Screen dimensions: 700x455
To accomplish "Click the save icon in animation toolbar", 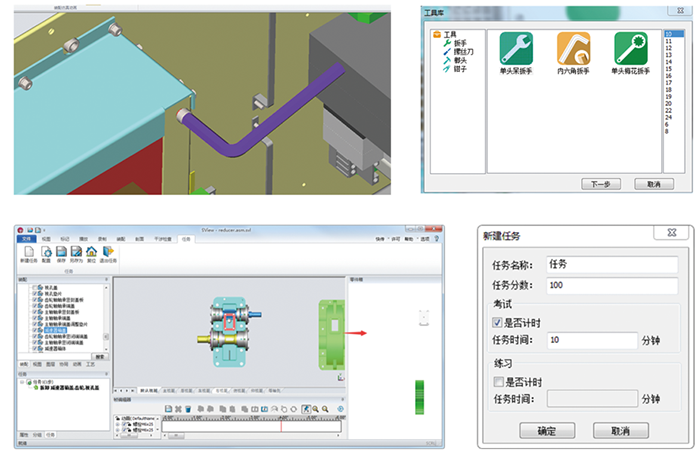I will point(169,409).
